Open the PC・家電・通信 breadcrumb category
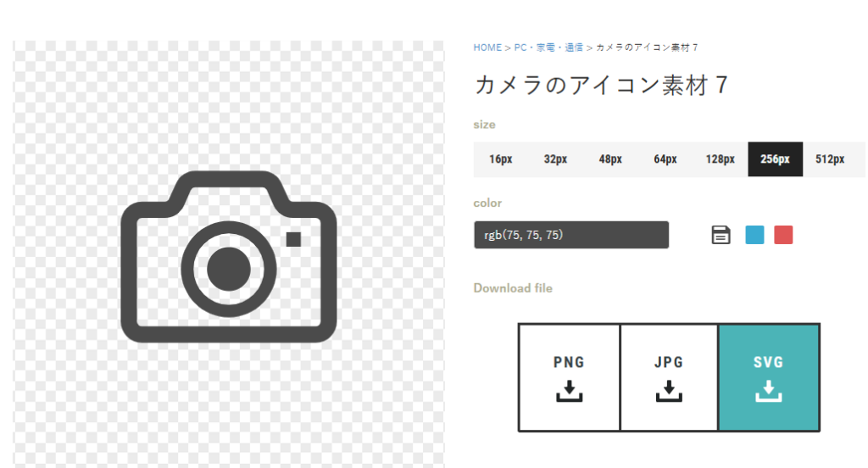This screenshot has width=868, height=468. pos(548,47)
